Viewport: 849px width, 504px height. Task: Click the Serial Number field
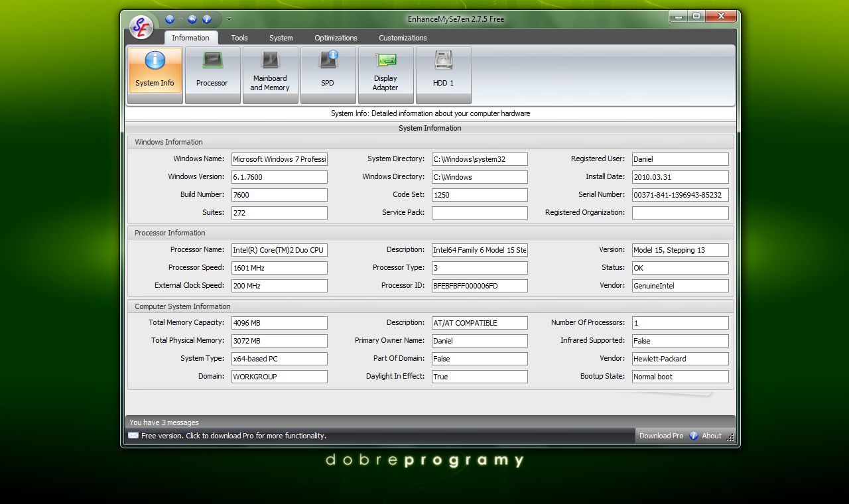coord(680,195)
